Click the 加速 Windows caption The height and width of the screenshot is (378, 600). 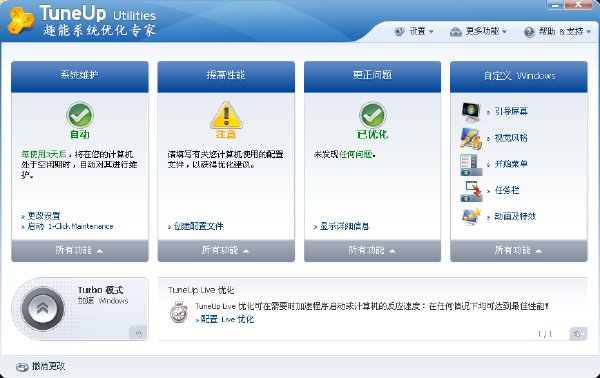point(103,301)
